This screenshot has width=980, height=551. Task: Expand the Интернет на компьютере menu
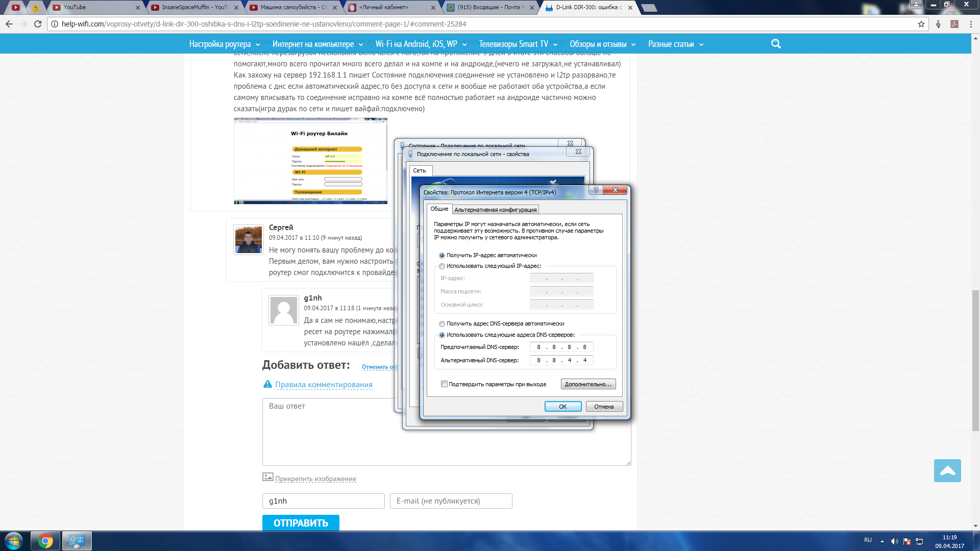(317, 44)
